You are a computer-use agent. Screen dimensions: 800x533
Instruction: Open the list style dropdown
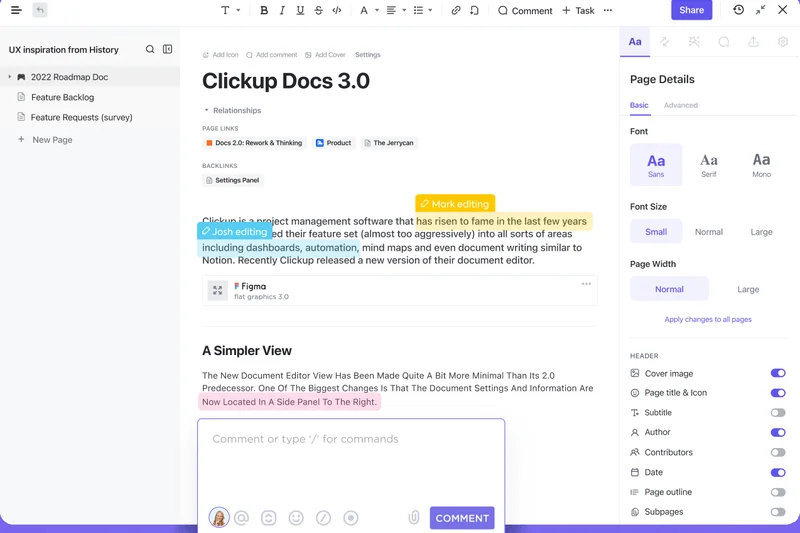423,10
